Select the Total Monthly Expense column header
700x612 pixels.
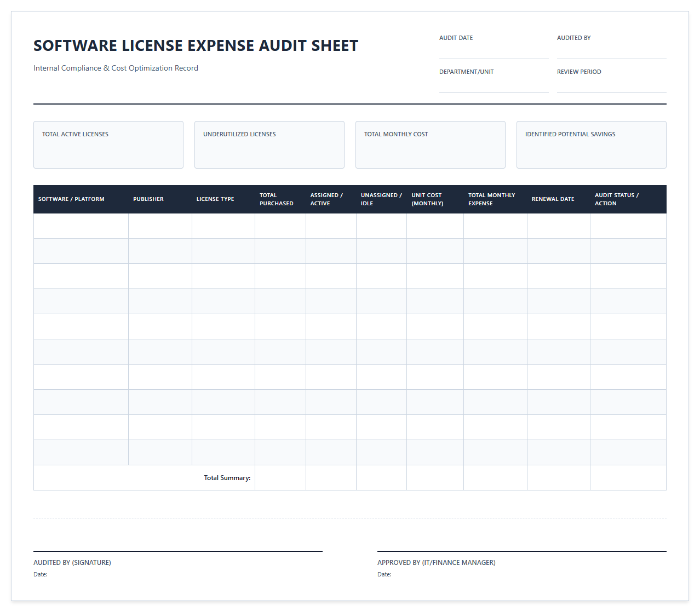click(495, 199)
